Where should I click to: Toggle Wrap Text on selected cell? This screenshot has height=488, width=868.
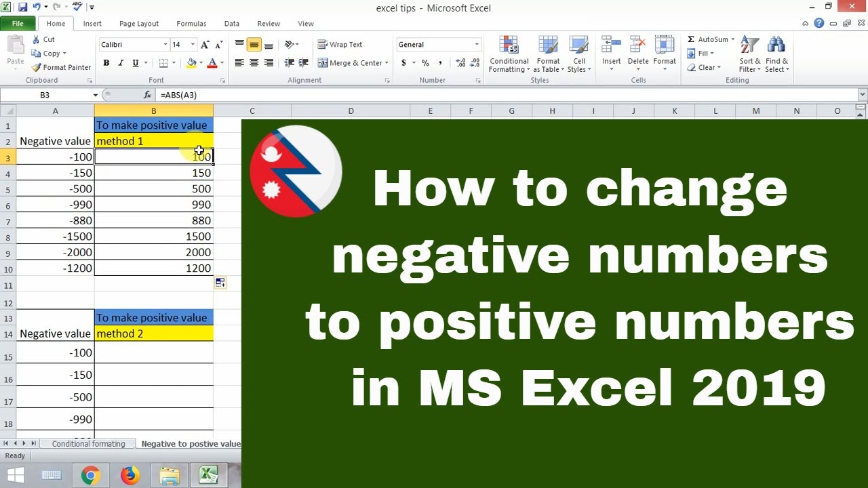point(340,45)
